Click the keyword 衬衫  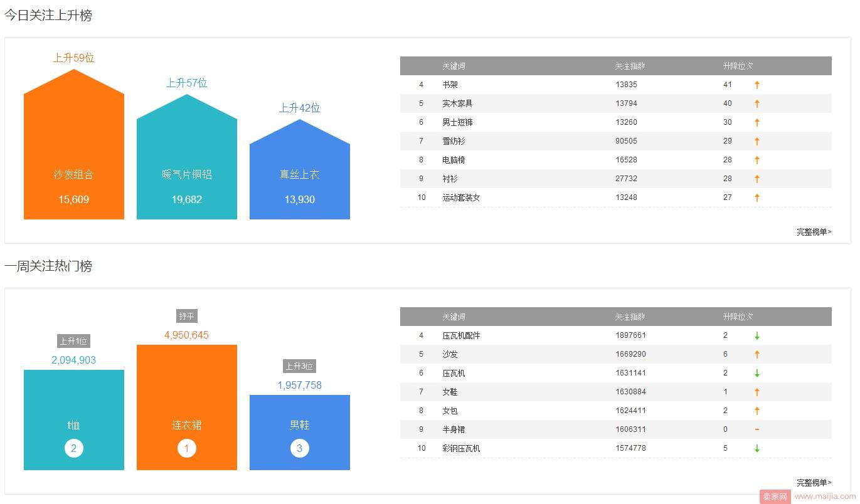[450, 179]
